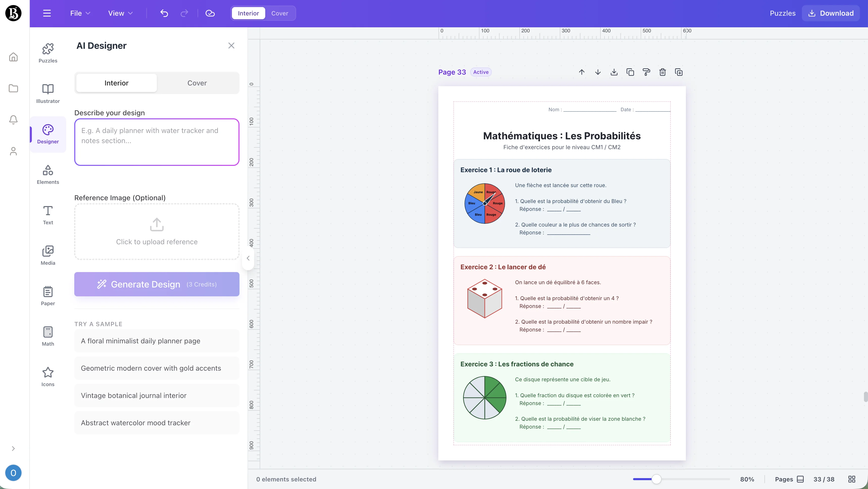868x489 pixels.
Task: Select the Text tool
Action: 48,215
